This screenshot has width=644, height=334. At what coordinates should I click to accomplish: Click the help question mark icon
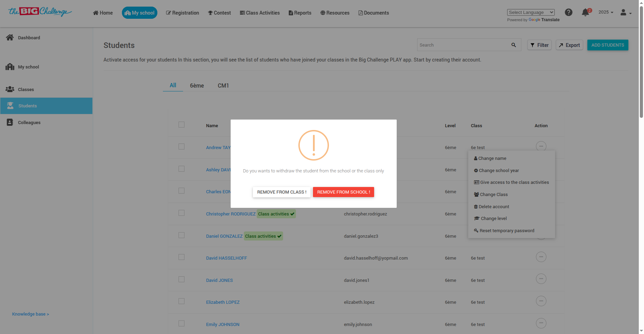click(x=569, y=13)
